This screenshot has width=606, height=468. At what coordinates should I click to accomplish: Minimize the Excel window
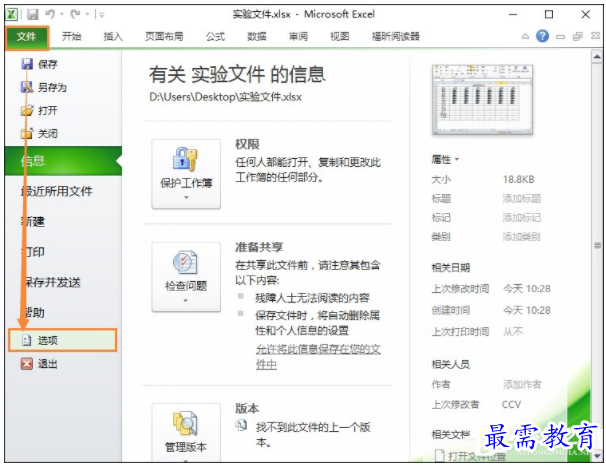tap(513, 15)
